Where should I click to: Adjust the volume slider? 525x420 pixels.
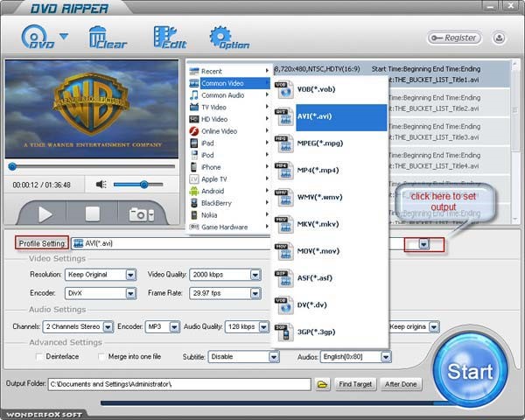[x=143, y=185]
